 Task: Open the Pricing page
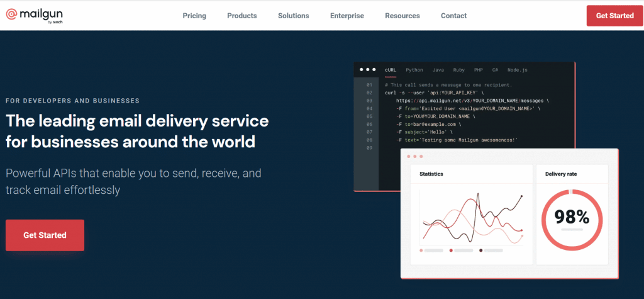(194, 16)
